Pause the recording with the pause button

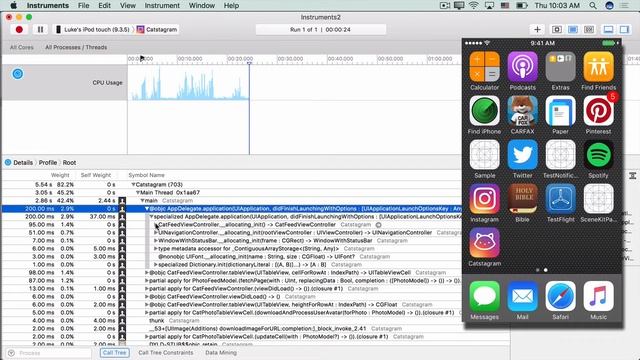pyautogui.click(x=40, y=29)
